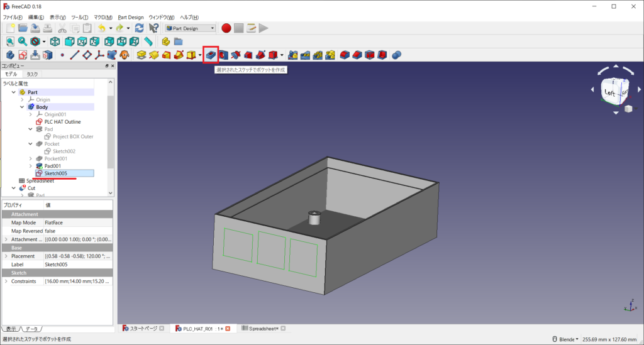Collapse the Body tree node
The height and width of the screenshot is (345, 644).
[x=22, y=107]
